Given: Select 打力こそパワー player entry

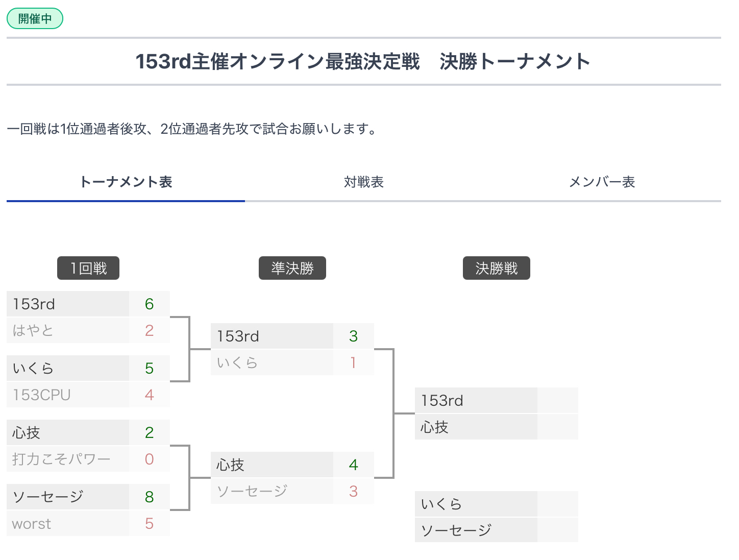Looking at the screenshot, I should tap(68, 459).
